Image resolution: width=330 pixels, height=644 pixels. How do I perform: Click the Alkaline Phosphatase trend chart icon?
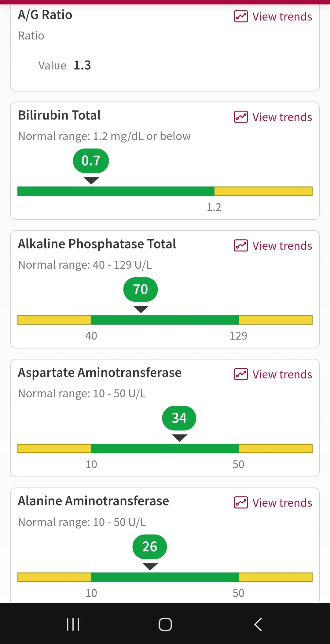[241, 246]
